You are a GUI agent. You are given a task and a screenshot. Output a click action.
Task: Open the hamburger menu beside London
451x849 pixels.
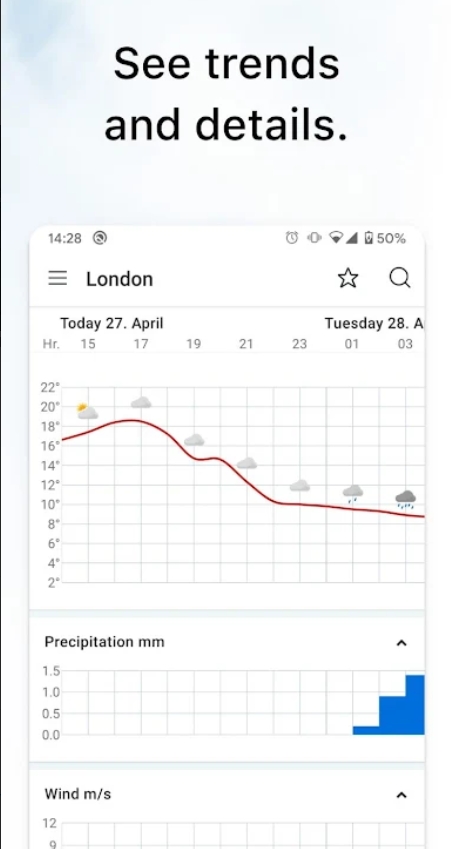pos(58,278)
